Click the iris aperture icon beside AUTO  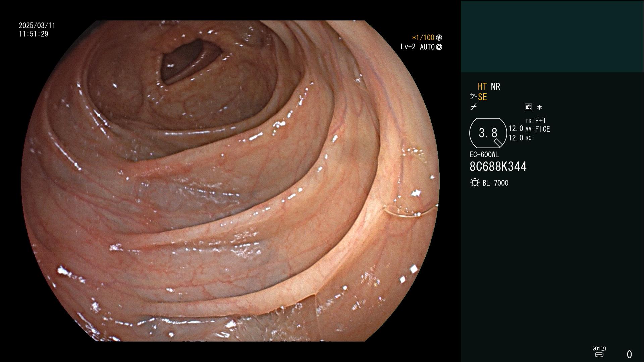tap(439, 47)
